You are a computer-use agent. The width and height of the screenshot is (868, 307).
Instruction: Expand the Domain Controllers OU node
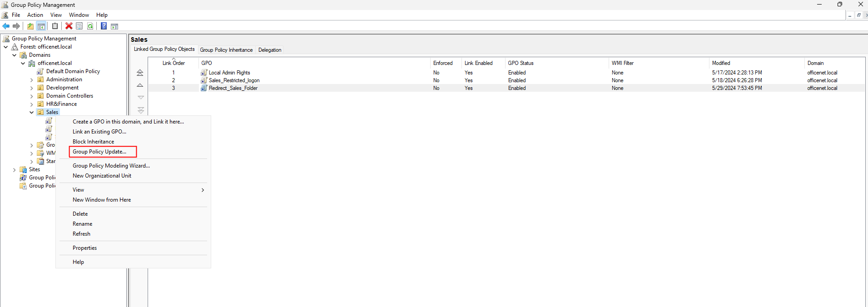point(32,96)
